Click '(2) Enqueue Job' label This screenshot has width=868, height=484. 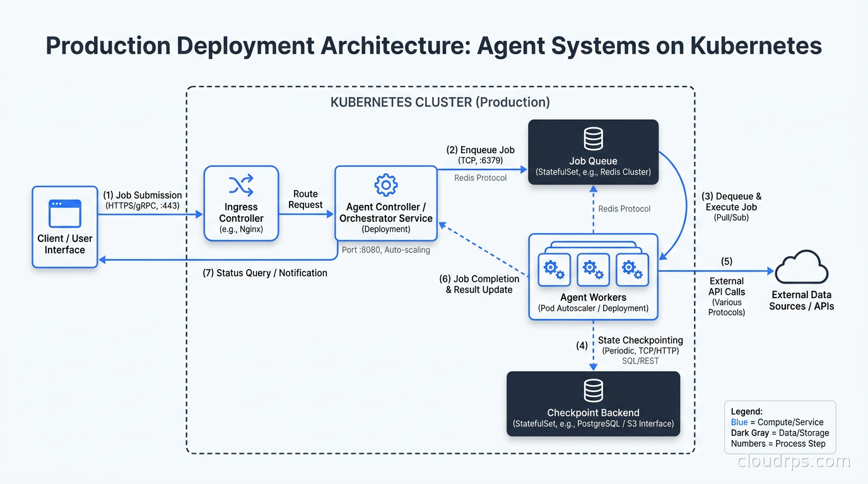[x=480, y=150]
